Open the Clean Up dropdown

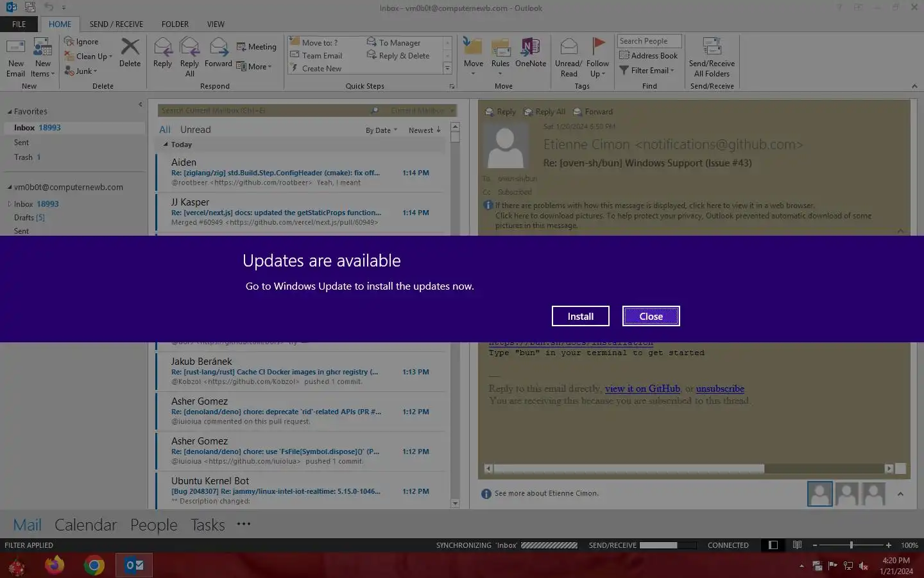click(x=88, y=57)
